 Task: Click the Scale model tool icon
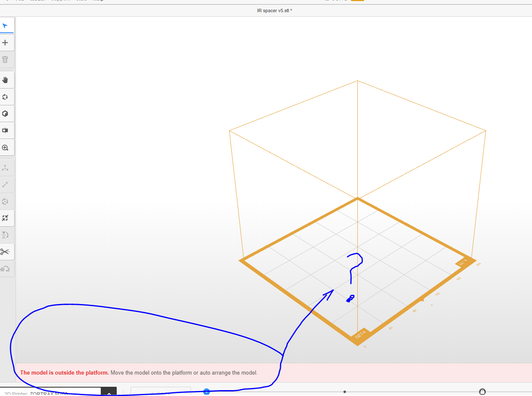[5, 184]
